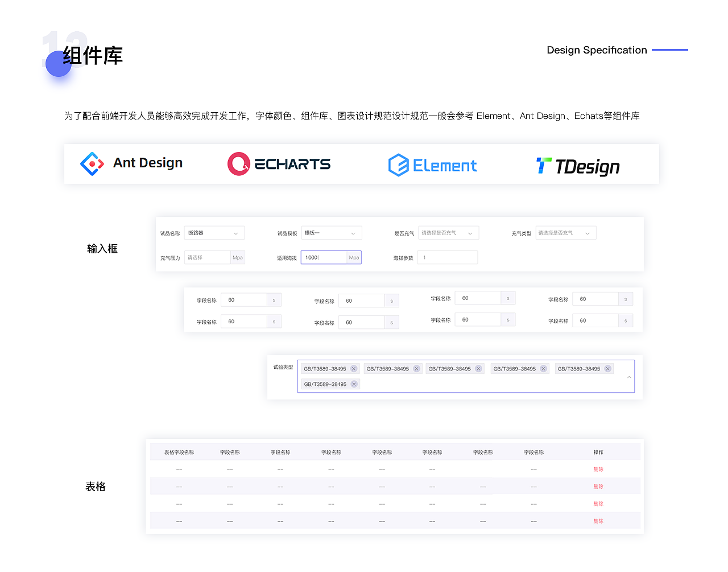
Task: Click the 表格字段名称 column header
Action: tap(179, 451)
